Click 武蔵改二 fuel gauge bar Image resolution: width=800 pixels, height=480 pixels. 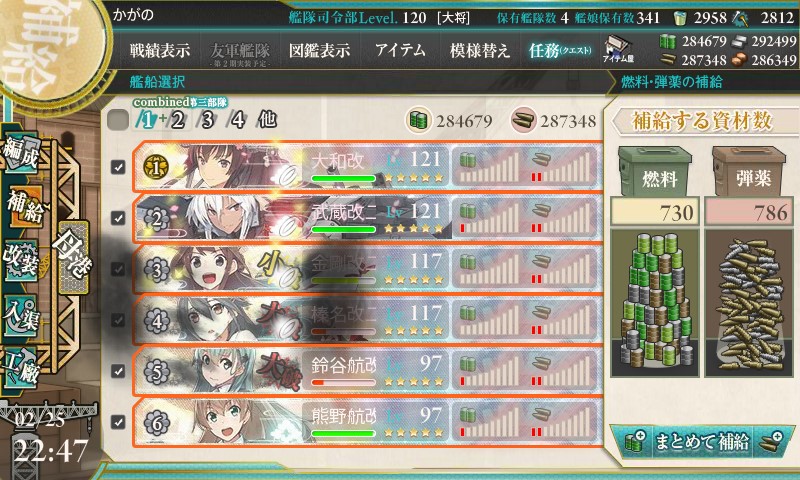[x=489, y=217]
